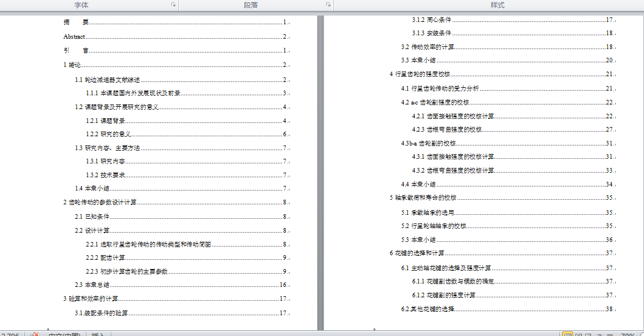Image resolution: width=644 pixels, height=336 pixels.
Task: Click the 中文(中国) language indicator
Action: click(x=64, y=334)
